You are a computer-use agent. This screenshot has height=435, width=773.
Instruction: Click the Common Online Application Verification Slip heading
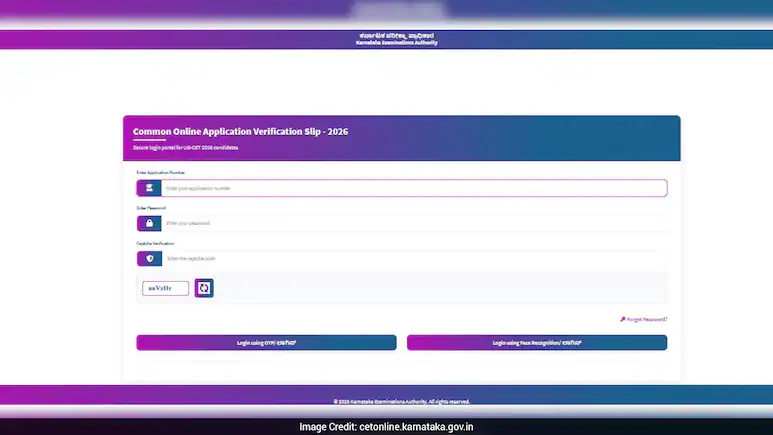(241, 132)
